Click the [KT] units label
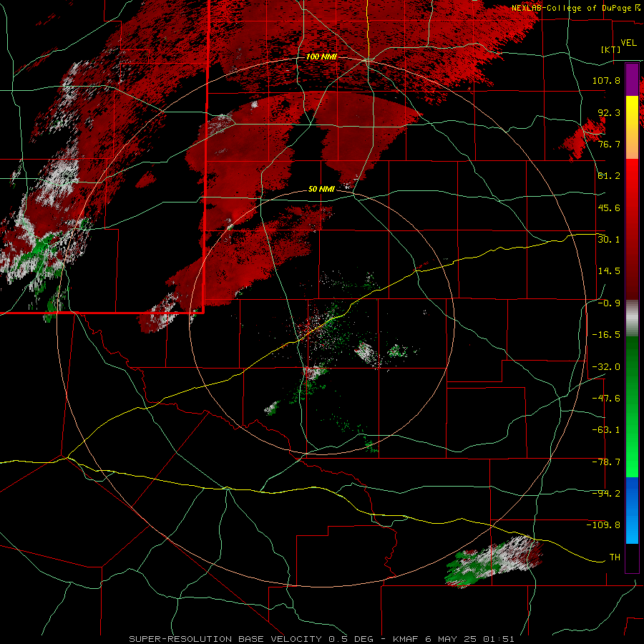The height and width of the screenshot is (644, 644). [610, 49]
